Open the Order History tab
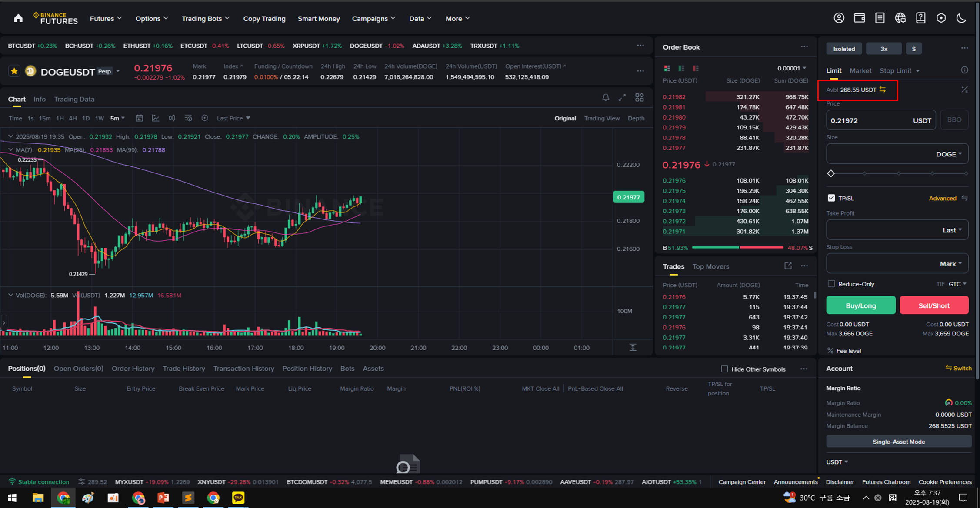Screen dimensions: 980x508 [133, 369]
